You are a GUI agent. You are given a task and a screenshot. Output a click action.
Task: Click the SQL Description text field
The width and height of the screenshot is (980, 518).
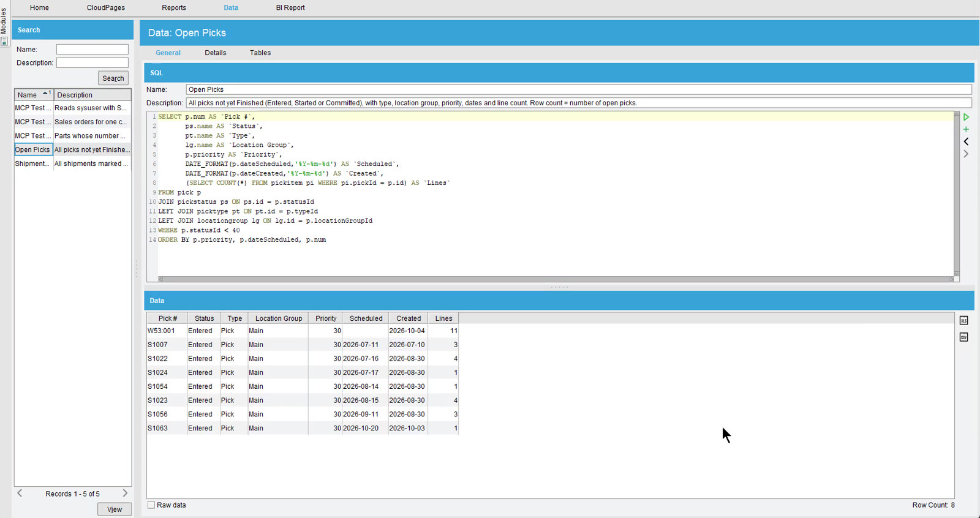pyautogui.click(x=579, y=103)
